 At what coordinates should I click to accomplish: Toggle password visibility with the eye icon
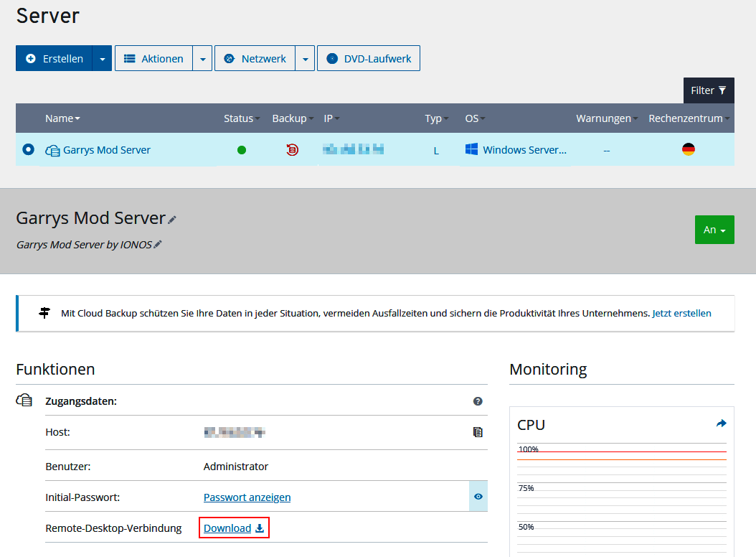[478, 496]
